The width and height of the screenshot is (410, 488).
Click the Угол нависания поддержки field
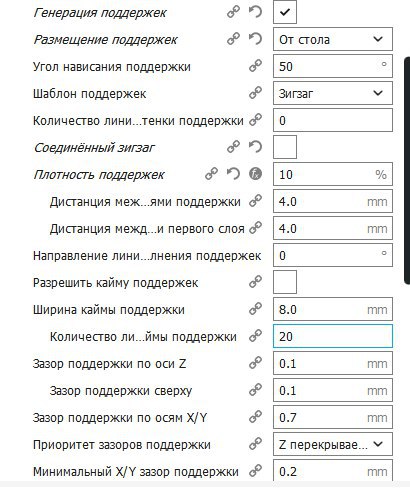coord(333,66)
